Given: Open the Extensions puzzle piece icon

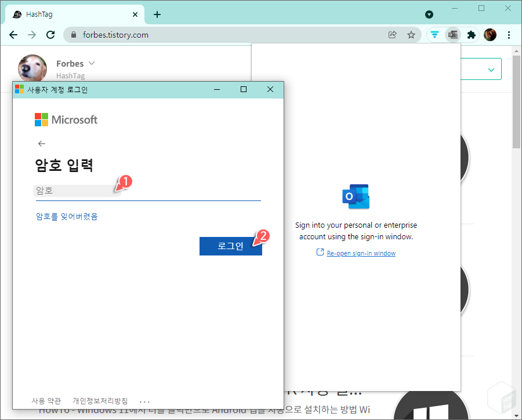Looking at the screenshot, I should (472, 35).
